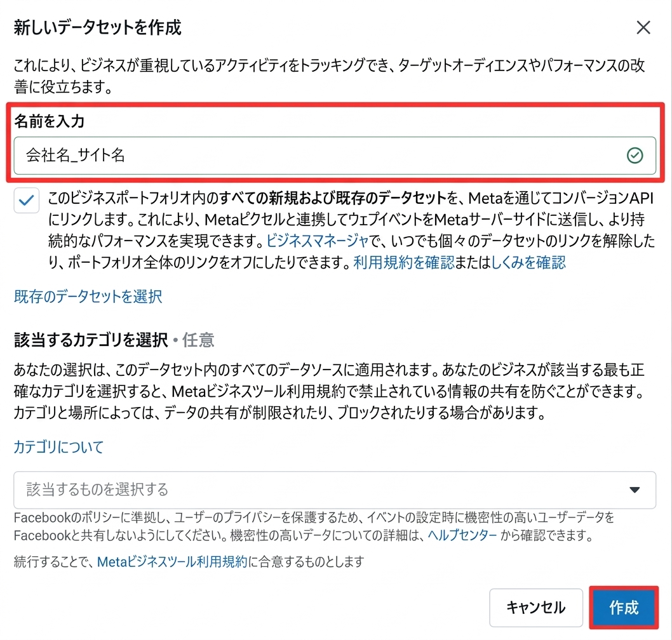Click the 該当するカテゴリを選択 heading
672x640 pixels.
coord(91,340)
